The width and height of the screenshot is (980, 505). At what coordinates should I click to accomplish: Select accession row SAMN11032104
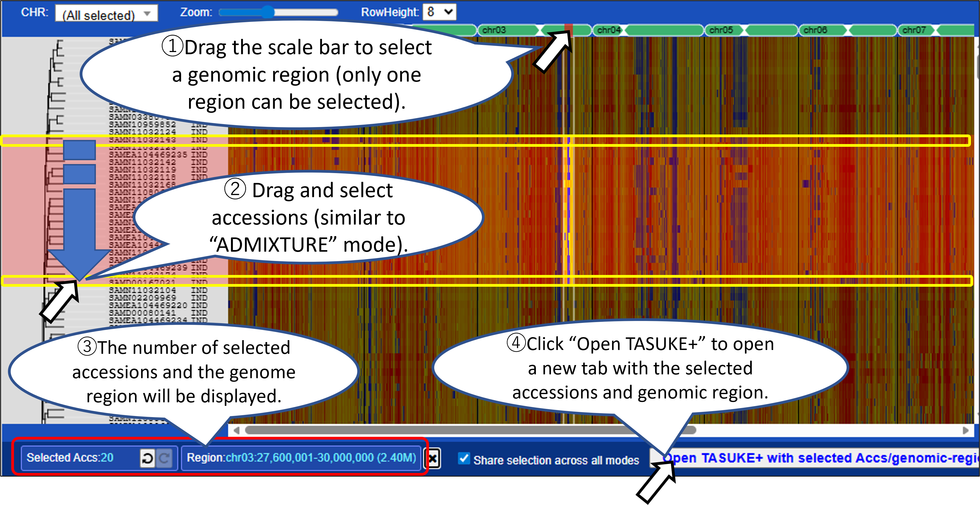pos(158,290)
